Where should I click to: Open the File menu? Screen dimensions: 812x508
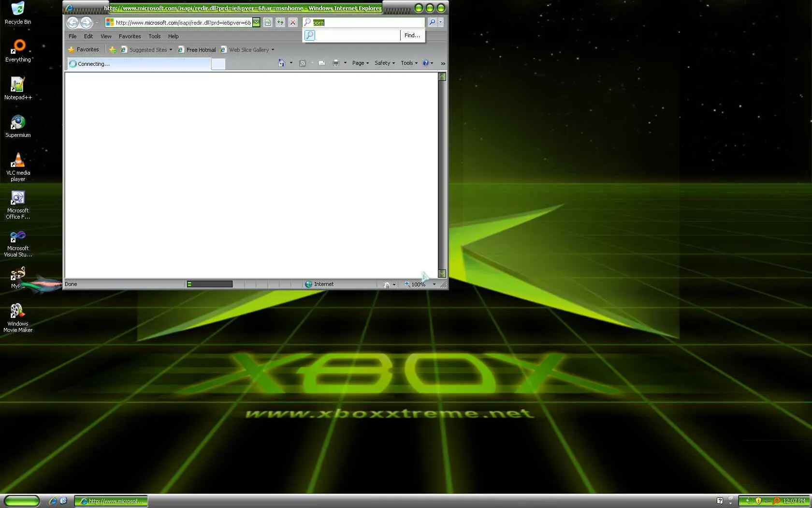[72, 36]
